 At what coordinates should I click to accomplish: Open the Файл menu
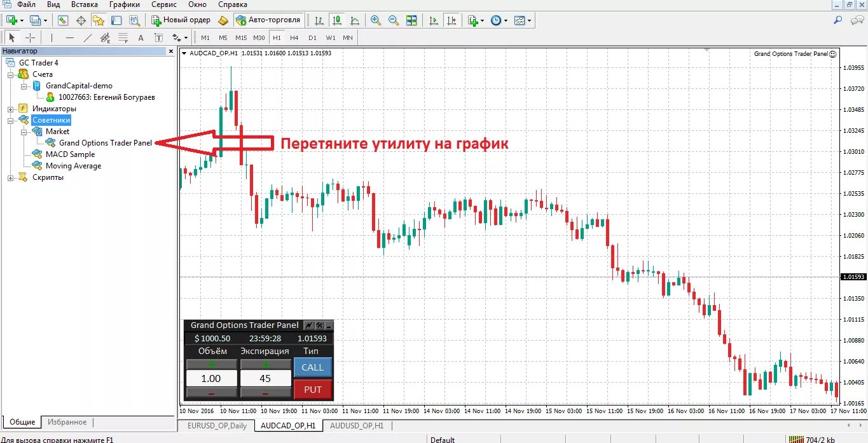pyautogui.click(x=26, y=4)
